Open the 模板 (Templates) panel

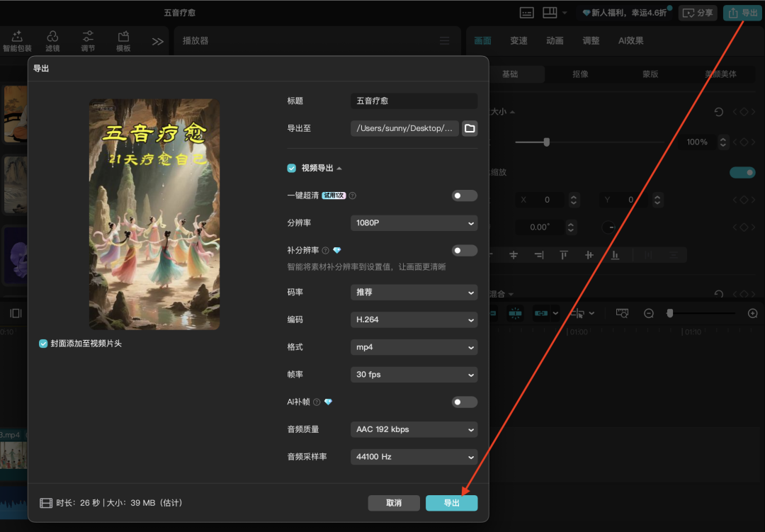(123, 40)
